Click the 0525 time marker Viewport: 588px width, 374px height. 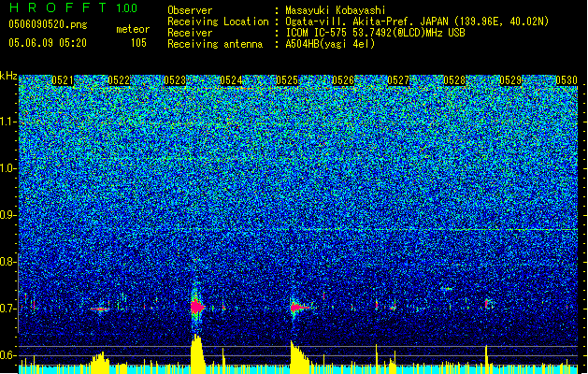point(287,80)
